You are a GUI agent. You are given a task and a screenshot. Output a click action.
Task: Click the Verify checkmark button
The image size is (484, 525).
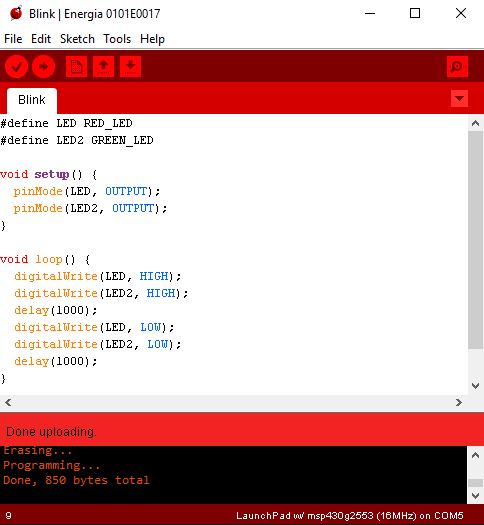16,66
